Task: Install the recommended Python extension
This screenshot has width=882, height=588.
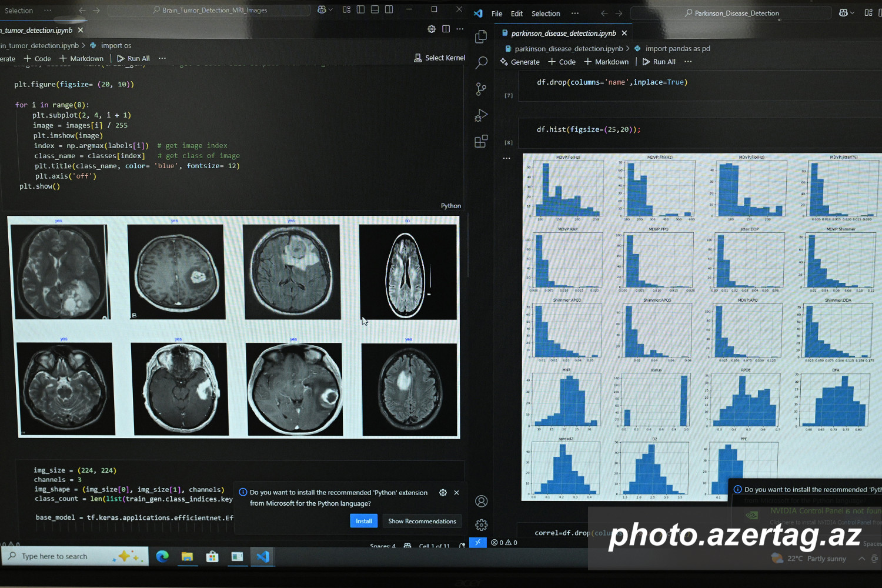Action: pos(364,521)
